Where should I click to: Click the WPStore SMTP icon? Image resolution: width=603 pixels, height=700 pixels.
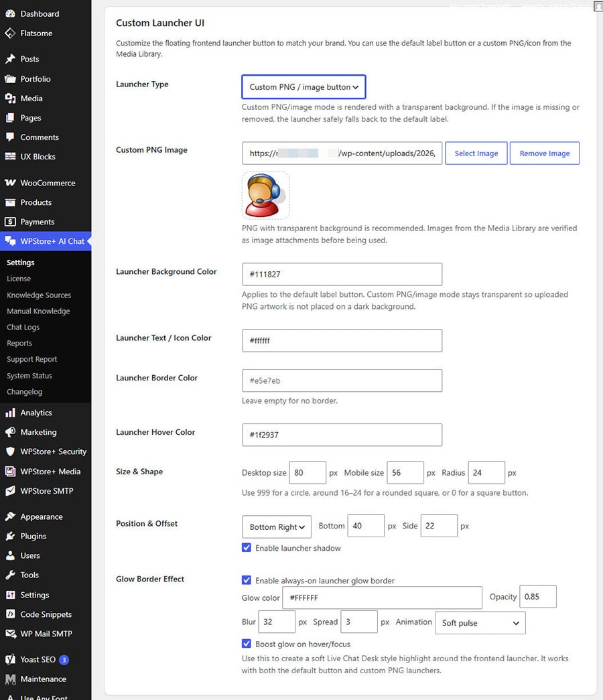[10, 491]
